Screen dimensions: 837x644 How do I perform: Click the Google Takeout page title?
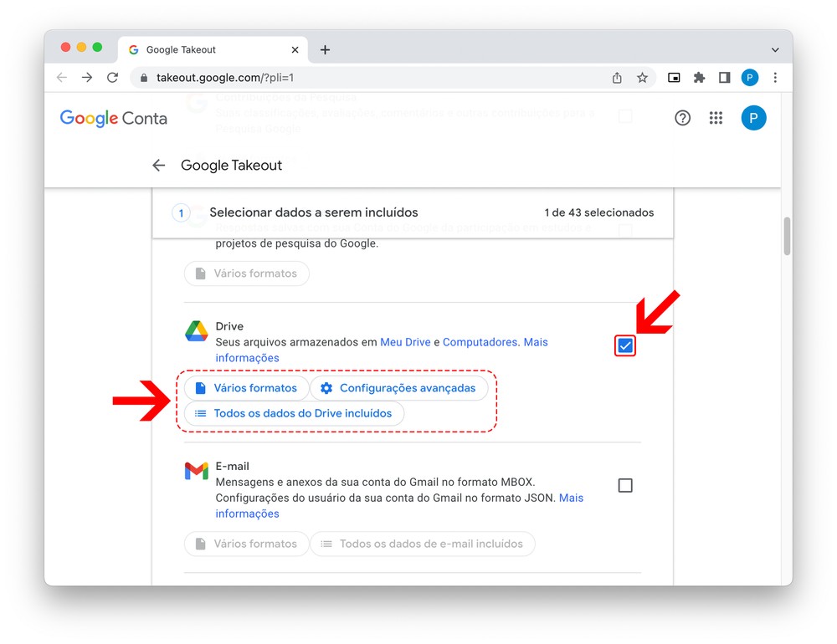click(231, 166)
